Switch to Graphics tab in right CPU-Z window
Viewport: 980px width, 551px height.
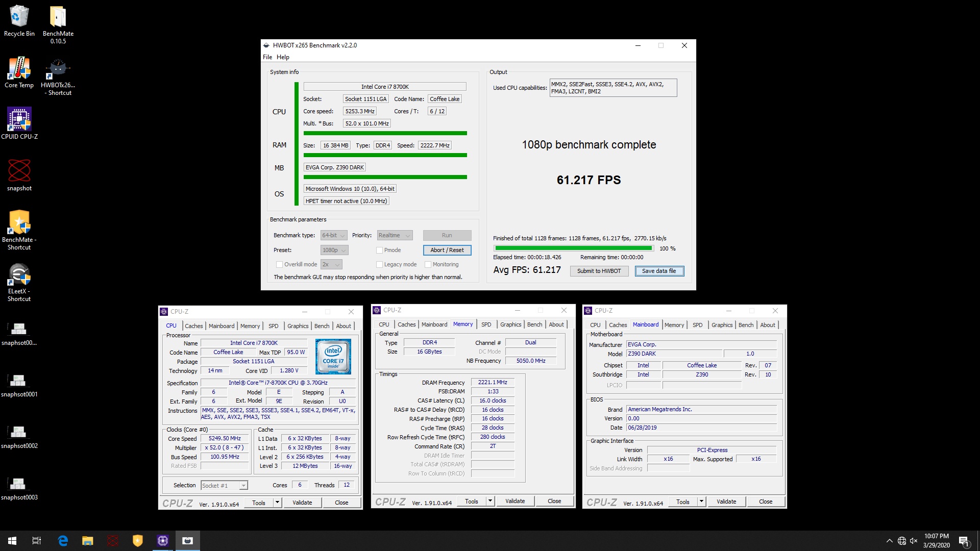(x=722, y=325)
